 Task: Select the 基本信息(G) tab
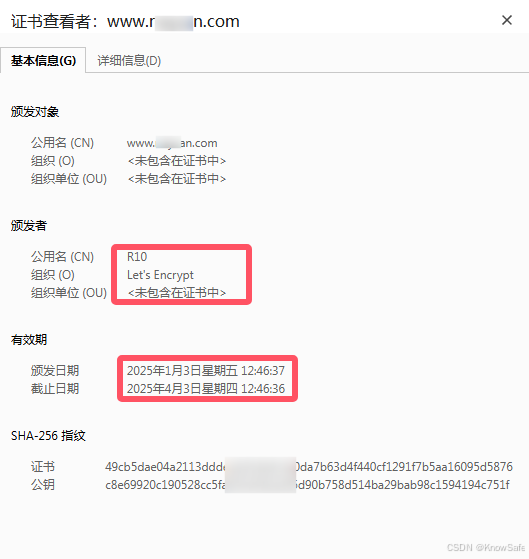(x=43, y=61)
